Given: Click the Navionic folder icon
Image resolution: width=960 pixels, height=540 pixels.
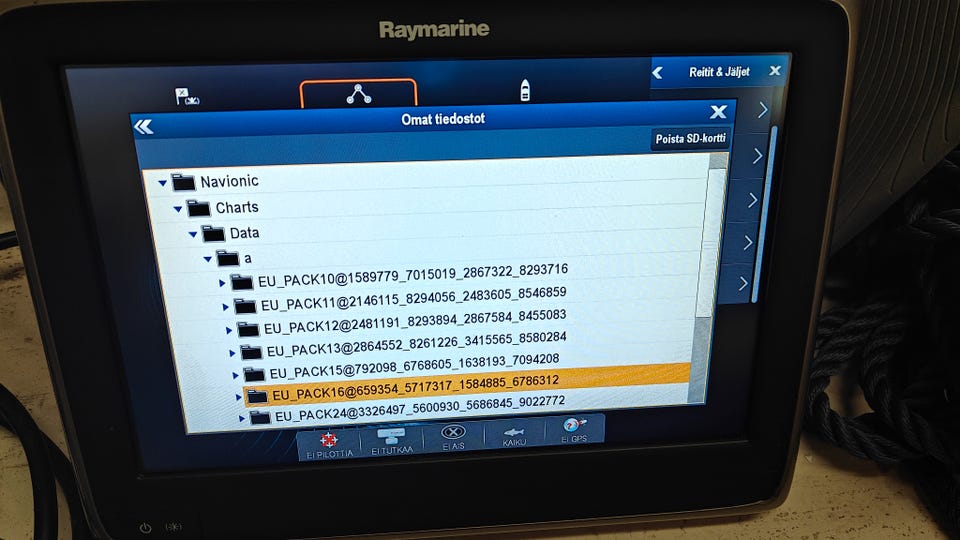Looking at the screenshot, I should tap(183, 182).
